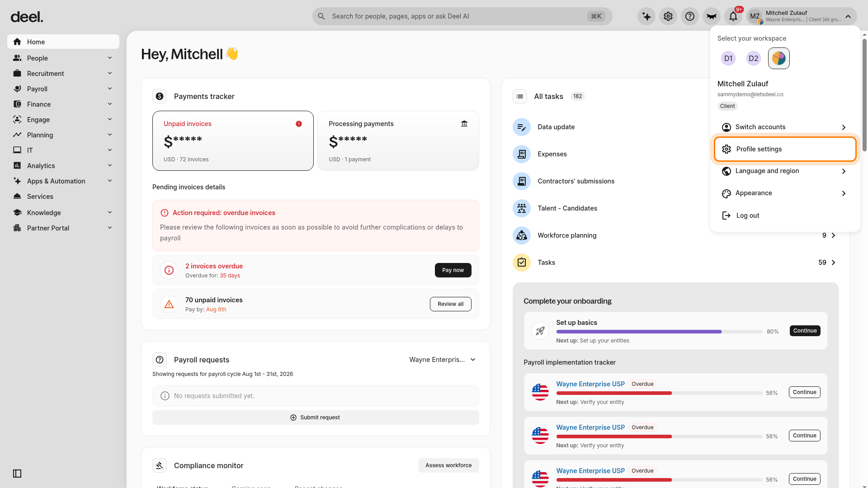Click the Deel search field
Screen dimensions: 868x488
point(462,16)
